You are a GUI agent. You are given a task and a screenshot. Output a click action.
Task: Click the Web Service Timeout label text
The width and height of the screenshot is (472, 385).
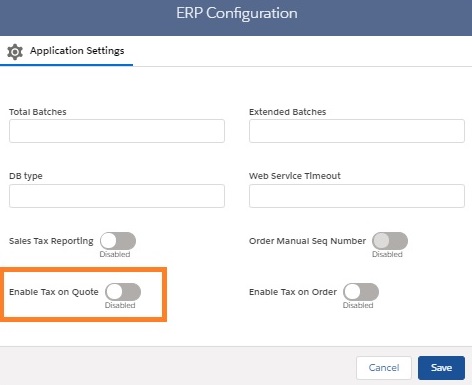point(295,176)
